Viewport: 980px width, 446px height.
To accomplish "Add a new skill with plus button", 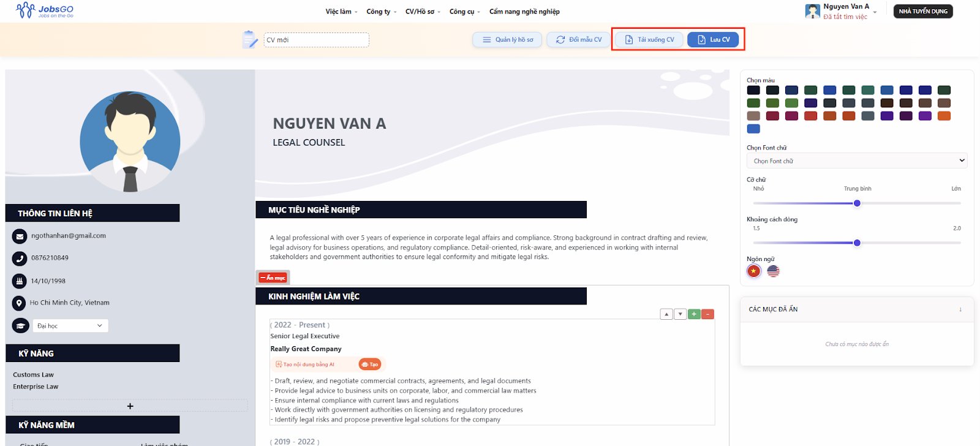I will coord(130,406).
